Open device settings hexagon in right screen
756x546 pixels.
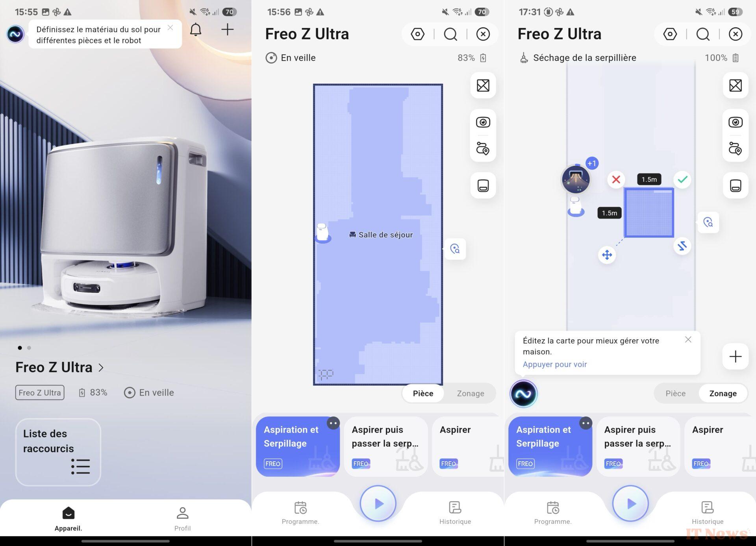click(x=670, y=34)
